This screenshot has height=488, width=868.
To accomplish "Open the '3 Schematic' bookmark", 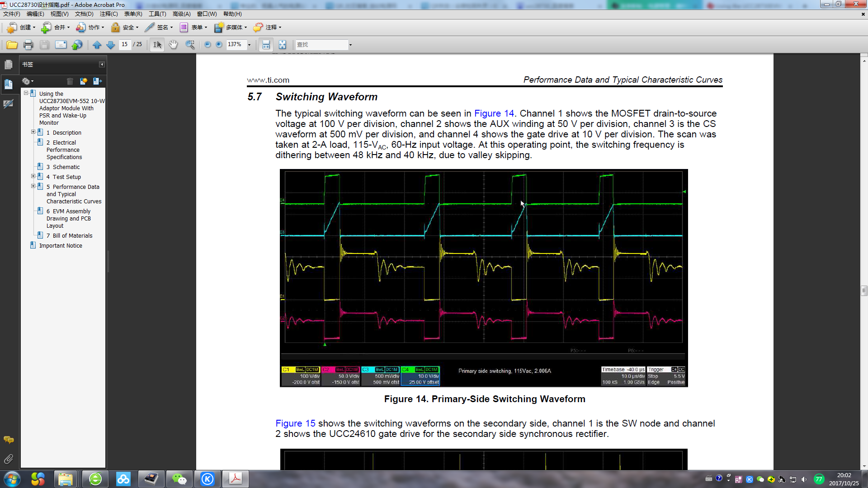I will coord(66,167).
